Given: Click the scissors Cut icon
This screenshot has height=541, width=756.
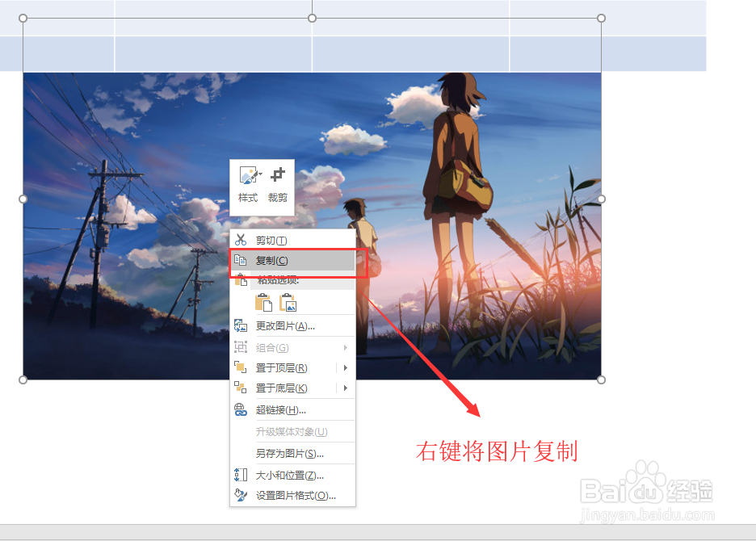Looking at the screenshot, I should [241, 240].
